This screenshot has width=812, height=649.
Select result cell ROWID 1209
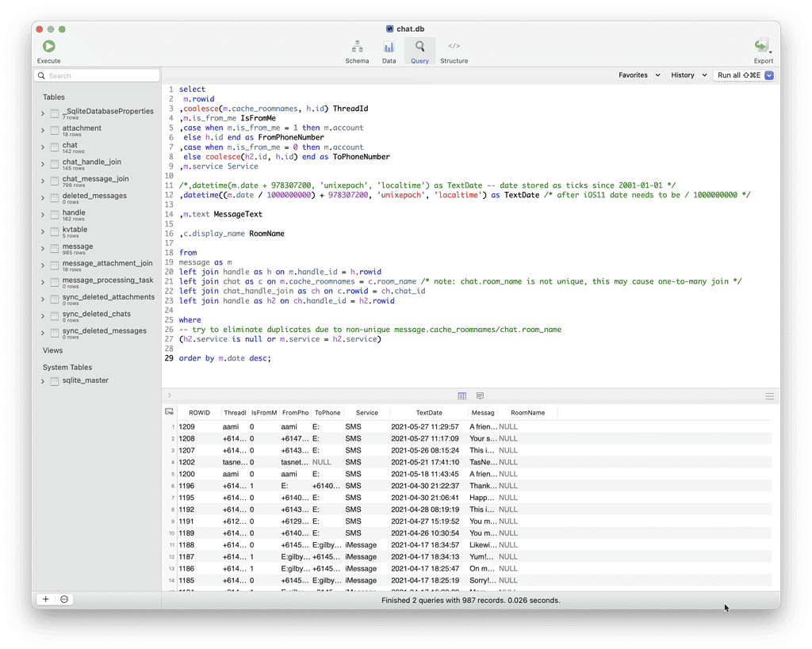(x=187, y=427)
